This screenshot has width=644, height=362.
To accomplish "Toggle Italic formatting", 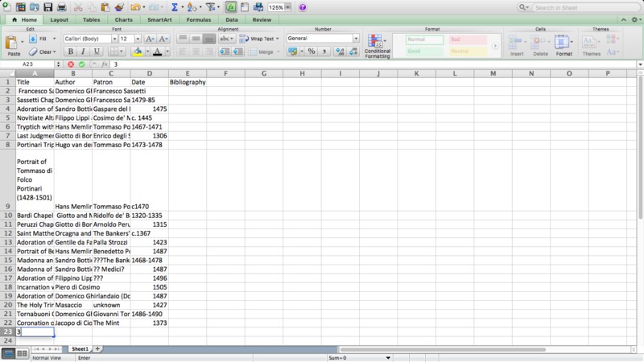I will (x=84, y=51).
